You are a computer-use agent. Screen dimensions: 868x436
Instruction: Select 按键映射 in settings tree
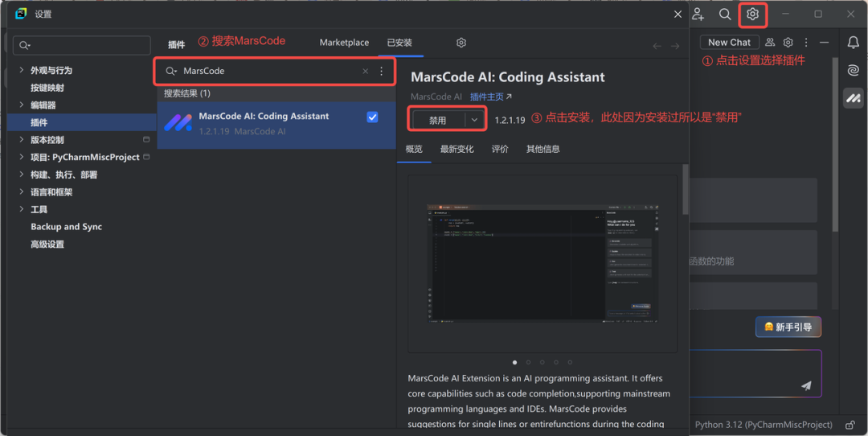tap(47, 88)
